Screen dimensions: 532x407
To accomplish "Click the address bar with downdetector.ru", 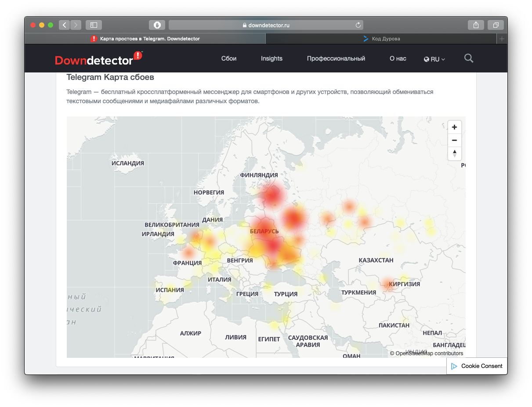I will pyautogui.click(x=266, y=25).
